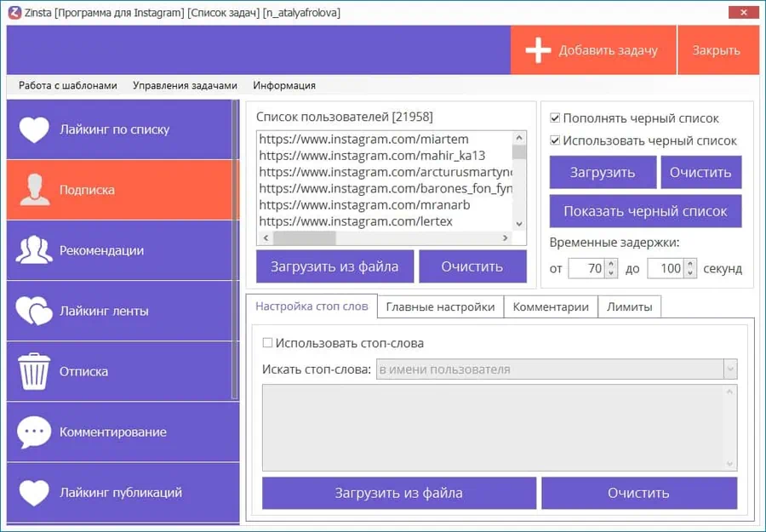Click the heart icon for Лайкинг публикаций
This screenshot has height=532, width=766.
34,493
